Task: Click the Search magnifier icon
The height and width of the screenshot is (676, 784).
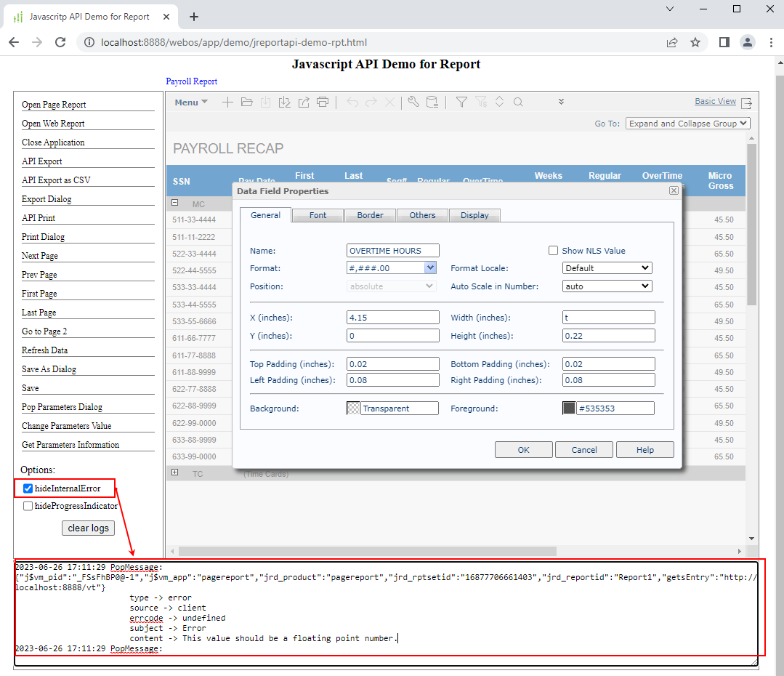Action: pyautogui.click(x=518, y=102)
